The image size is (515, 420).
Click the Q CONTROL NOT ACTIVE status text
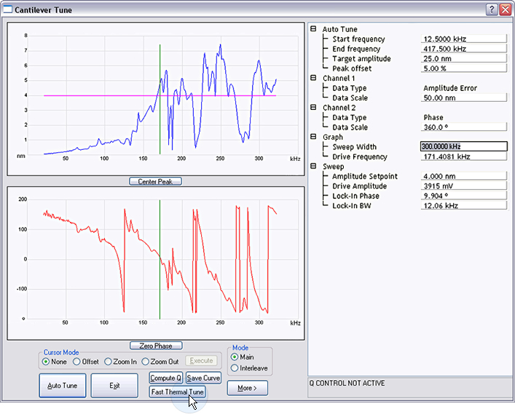click(x=347, y=384)
